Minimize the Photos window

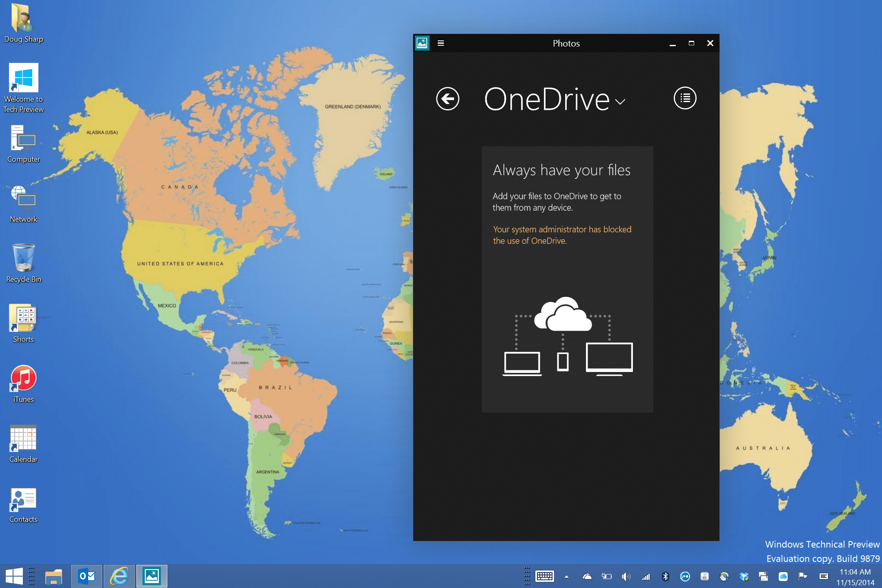tap(673, 43)
